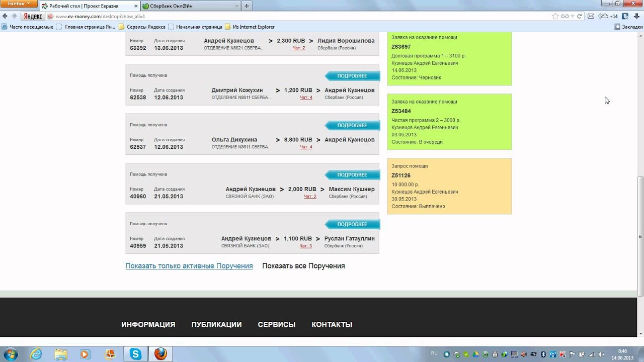Open a new tab with plus button

pyautogui.click(x=247, y=6)
